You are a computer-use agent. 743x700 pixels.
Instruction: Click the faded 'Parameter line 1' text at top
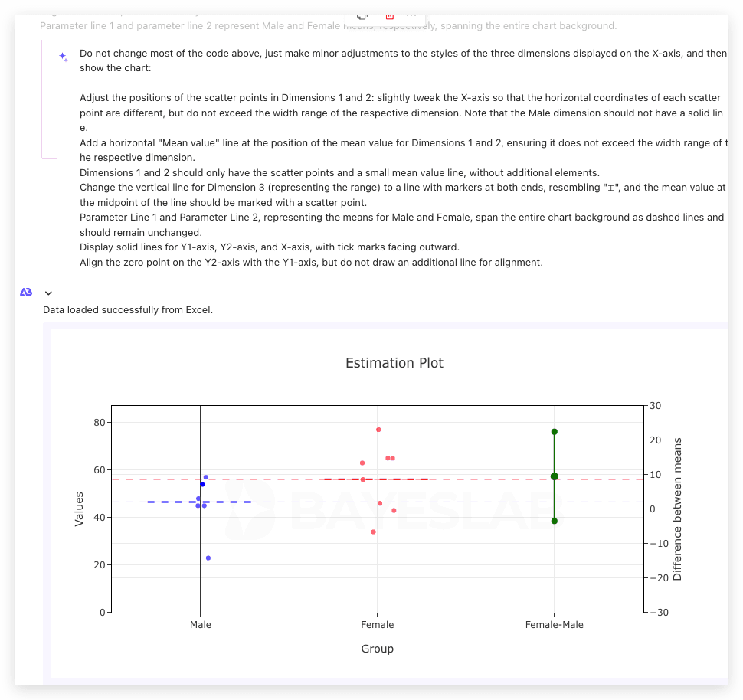(x=329, y=26)
